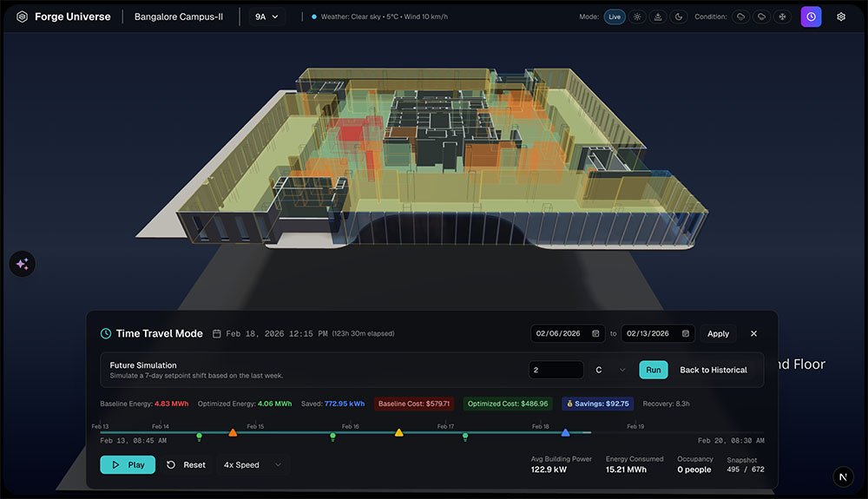Screen dimensions: 868x499
Task: Click the blue timeline marker near Feb 18
Action: [x=565, y=432]
